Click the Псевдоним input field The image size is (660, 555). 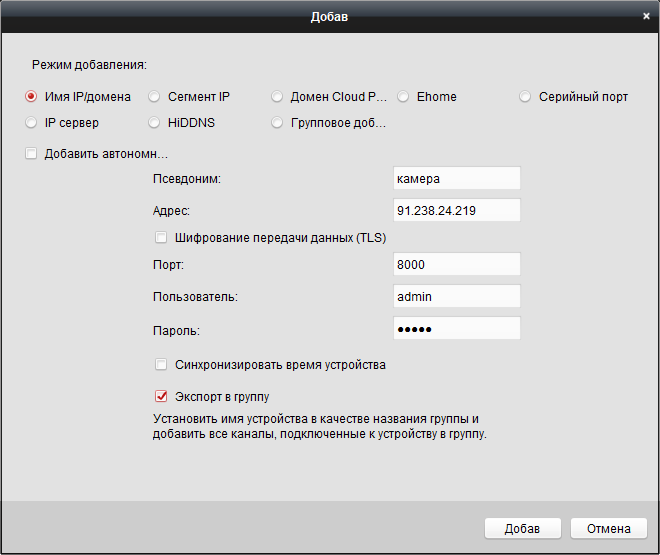point(457,178)
